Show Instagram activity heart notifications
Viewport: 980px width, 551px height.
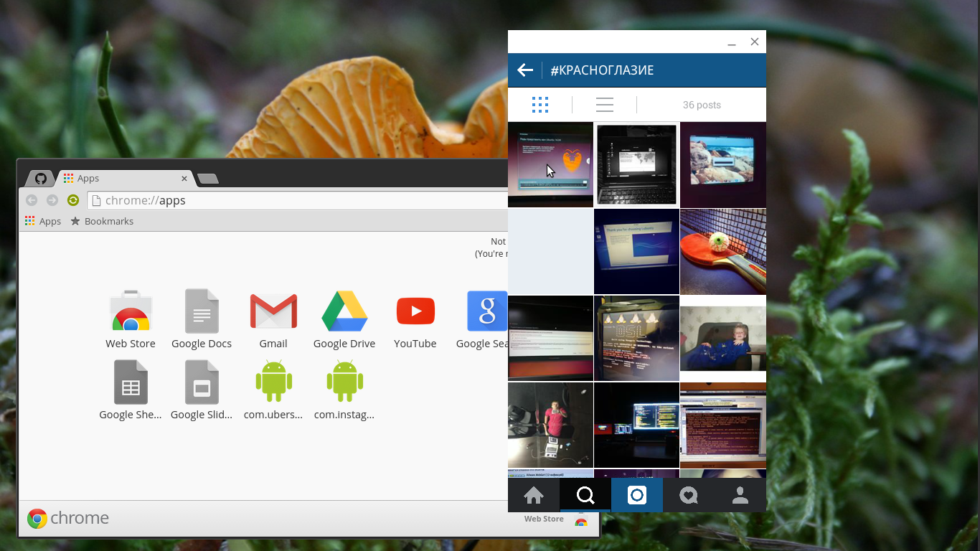688,495
